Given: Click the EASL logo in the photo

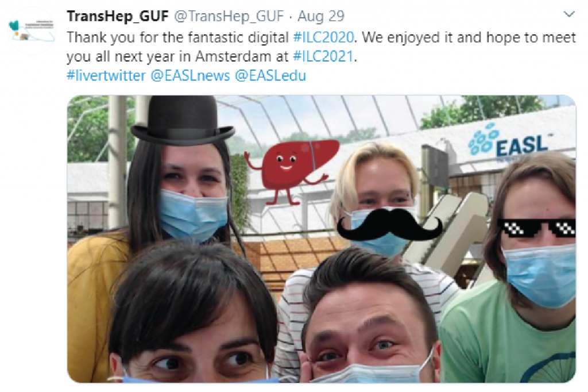Looking at the screenshot, I should tap(508, 142).
